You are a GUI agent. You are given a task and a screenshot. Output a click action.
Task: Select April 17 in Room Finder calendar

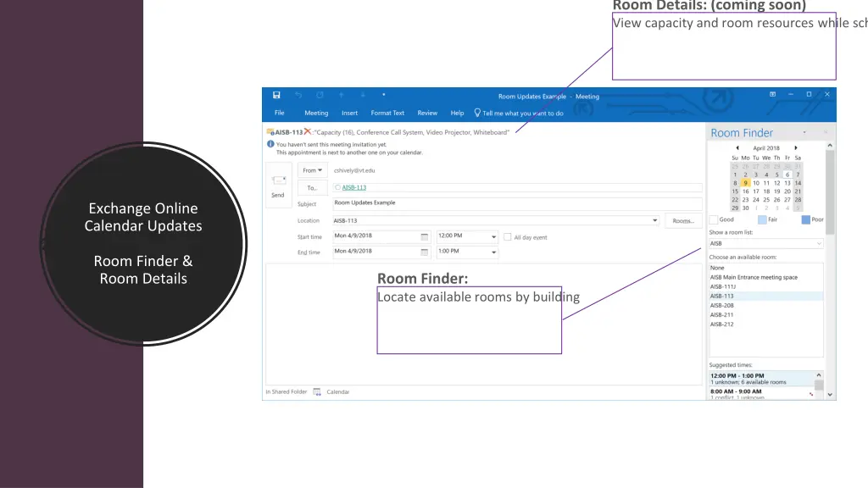(755, 191)
